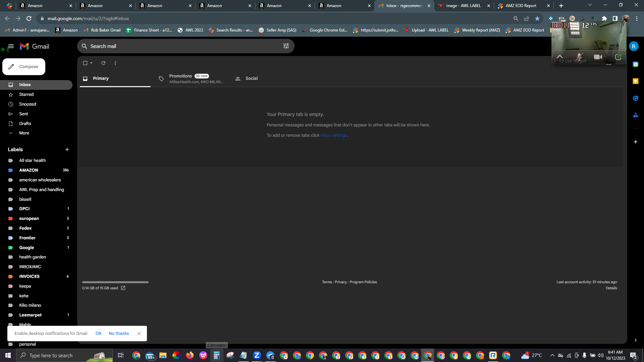Click No thanks on notification prompt
This screenshot has height=362, width=644.
[x=119, y=334]
